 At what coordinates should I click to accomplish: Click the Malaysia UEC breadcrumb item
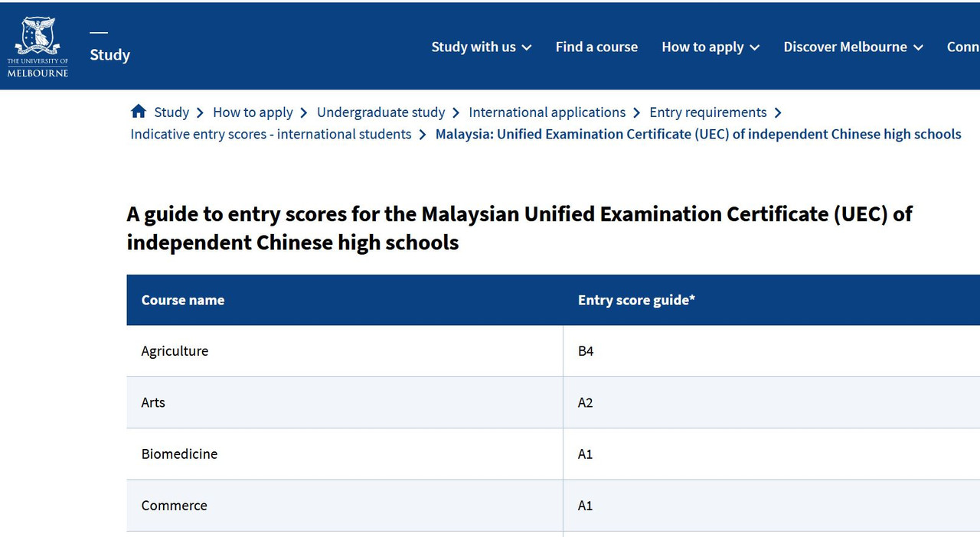tap(698, 134)
